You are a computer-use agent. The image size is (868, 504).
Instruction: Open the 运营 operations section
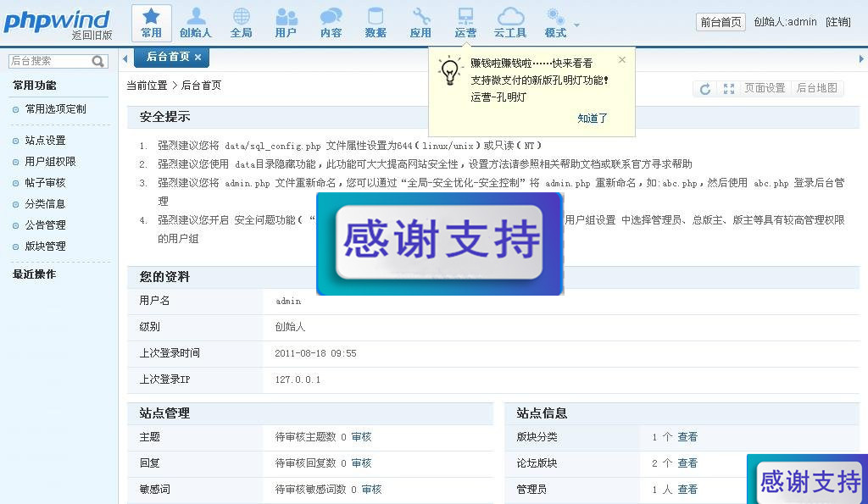[465, 23]
